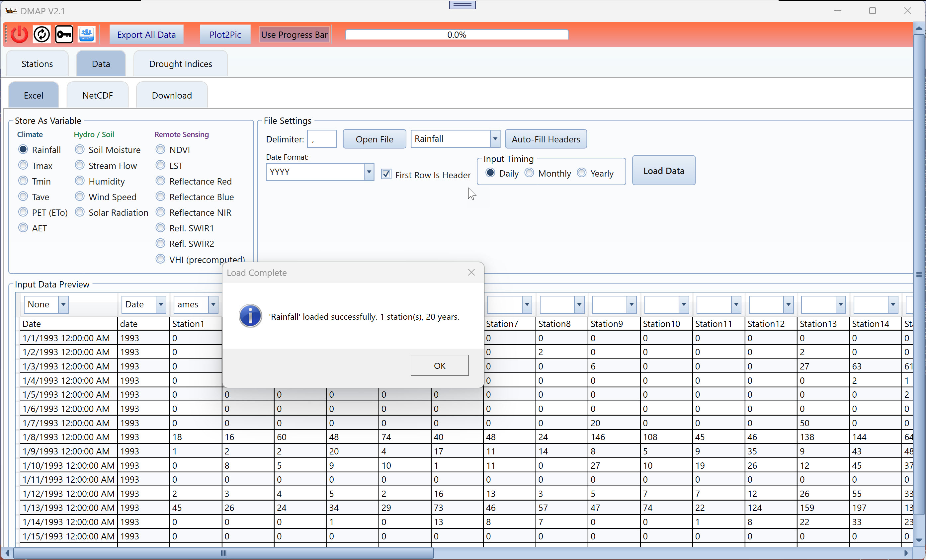Open the 'ames' column dropdown over Station1

coord(213,304)
